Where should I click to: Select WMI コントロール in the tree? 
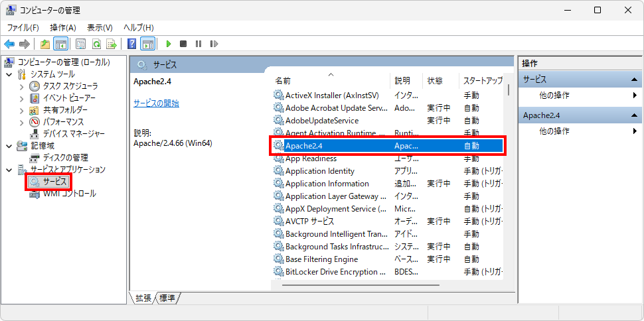(70, 194)
